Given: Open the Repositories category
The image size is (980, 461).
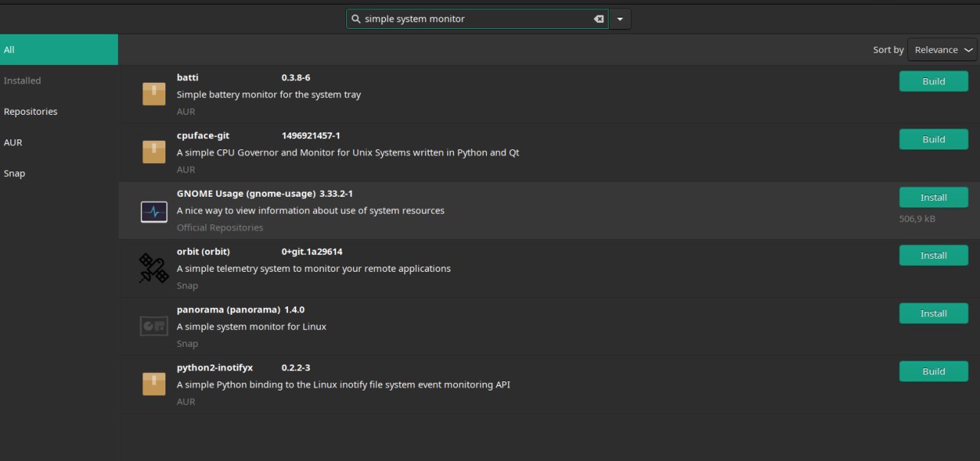Looking at the screenshot, I should coord(59,112).
